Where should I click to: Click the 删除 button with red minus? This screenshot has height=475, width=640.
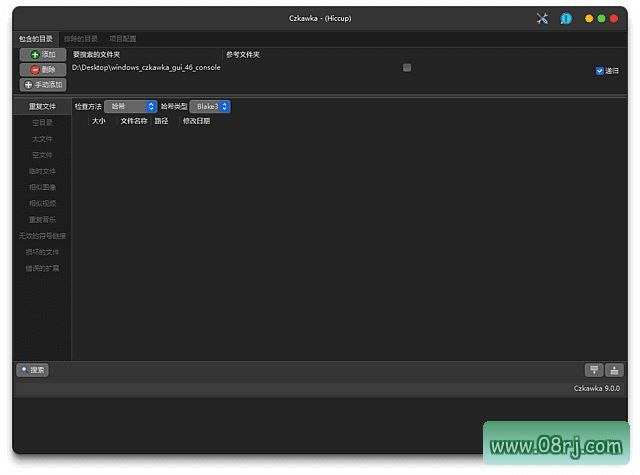pos(43,70)
